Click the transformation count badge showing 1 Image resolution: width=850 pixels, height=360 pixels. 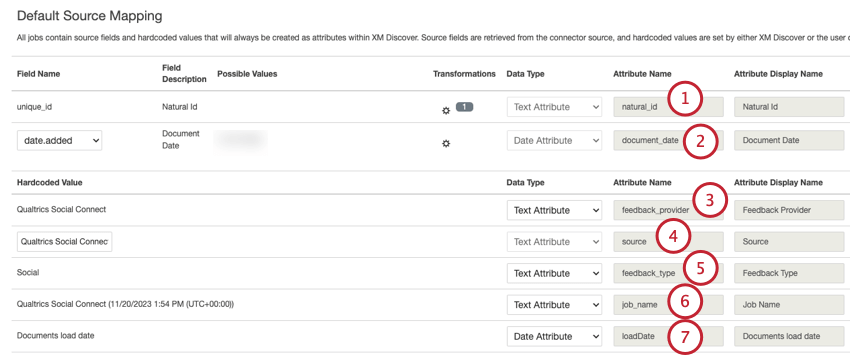point(465,107)
